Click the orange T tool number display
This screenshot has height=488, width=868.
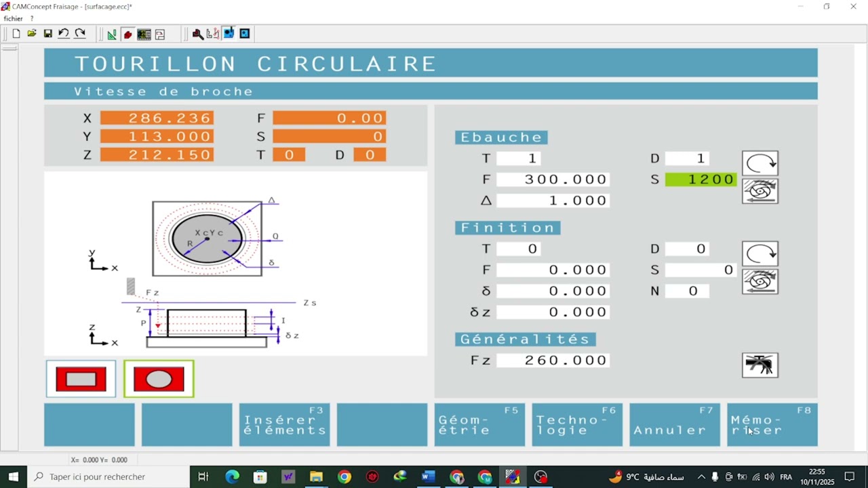pyautogui.click(x=289, y=155)
